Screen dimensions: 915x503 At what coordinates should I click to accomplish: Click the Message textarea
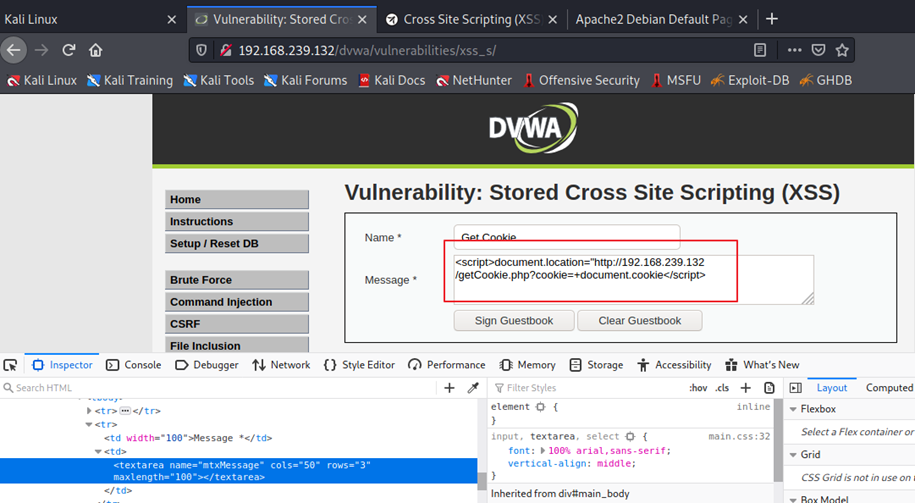pyautogui.click(x=634, y=280)
